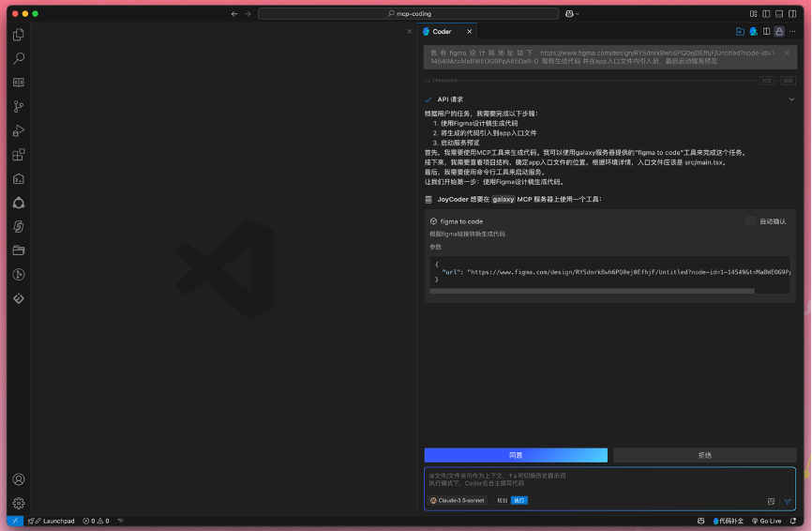The height and width of the screenshot is (531, 812).
Task: Click the port forwarding status bar icon
Action: 121,522
